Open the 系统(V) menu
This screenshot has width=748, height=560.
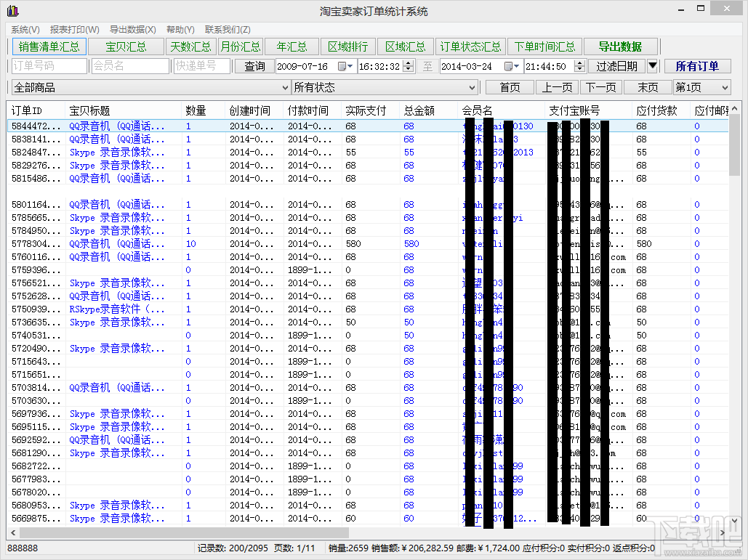(x=25, y=30)
